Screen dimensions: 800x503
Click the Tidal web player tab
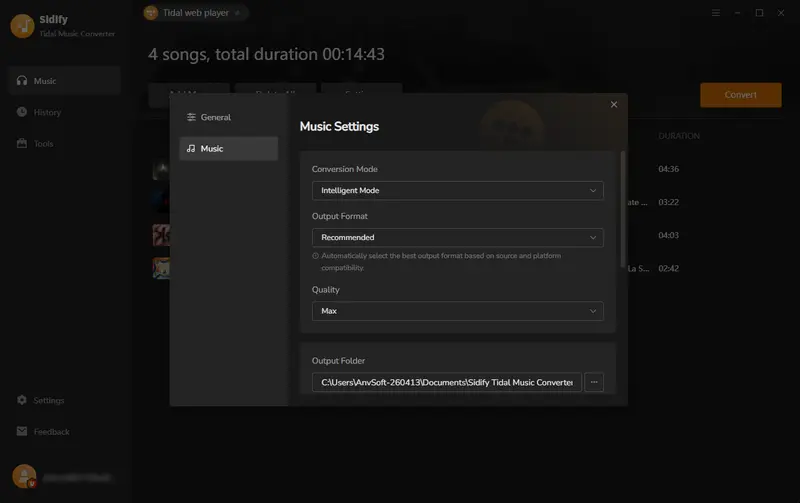(195, 13)
